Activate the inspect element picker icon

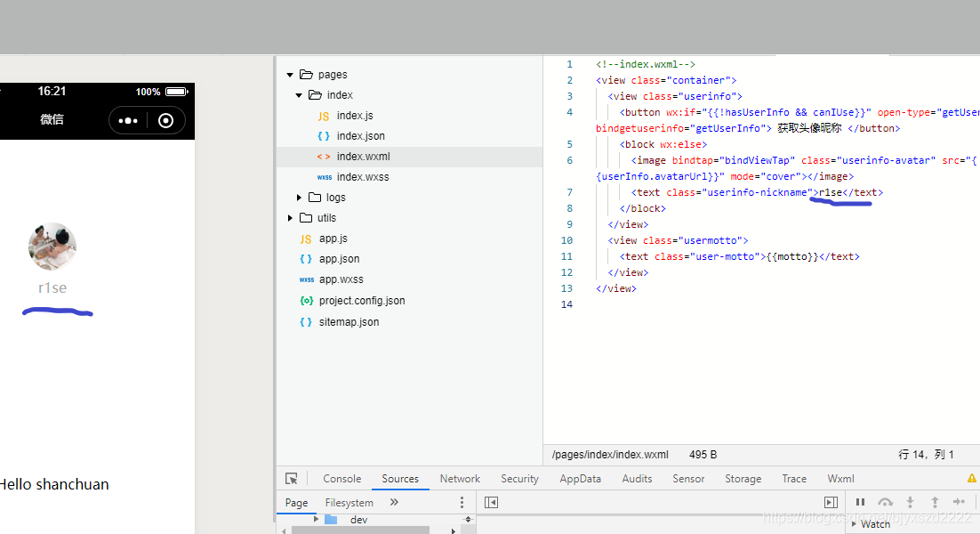(292, 478)
